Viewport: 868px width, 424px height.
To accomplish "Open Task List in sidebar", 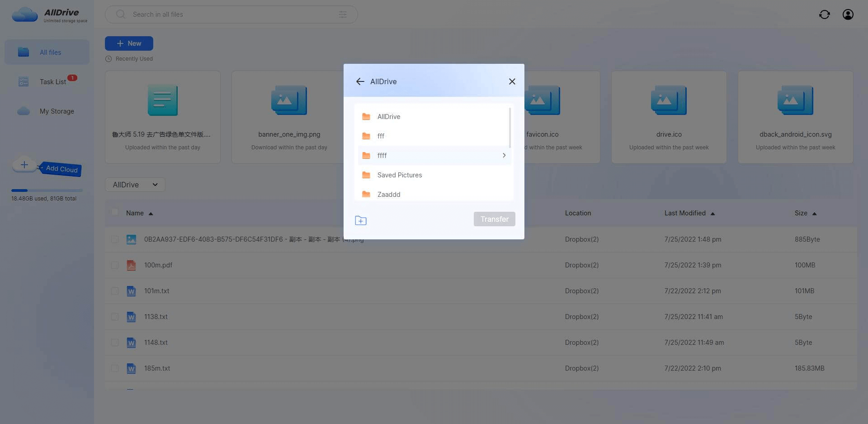I will [47, 81].
